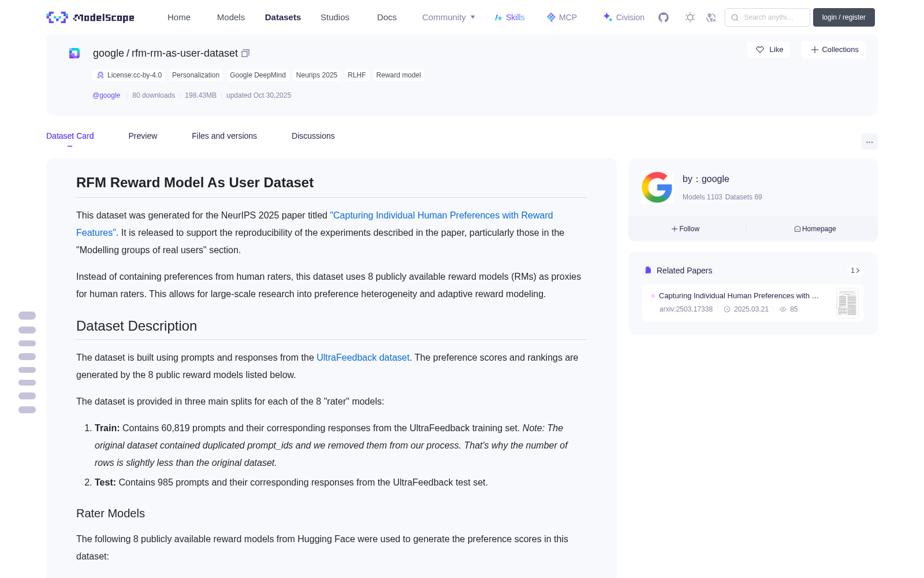Open the related paper thumbnail preview

(x=847, y=303)
